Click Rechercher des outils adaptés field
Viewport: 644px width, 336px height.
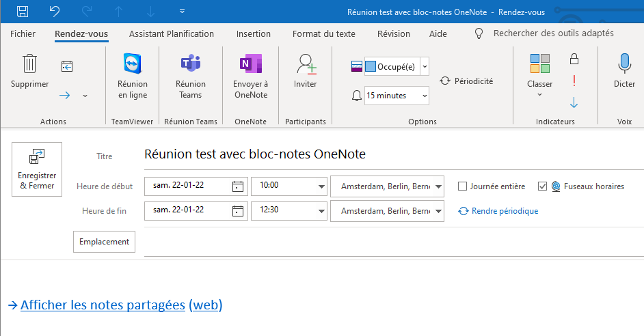click(x=553, y=33)
